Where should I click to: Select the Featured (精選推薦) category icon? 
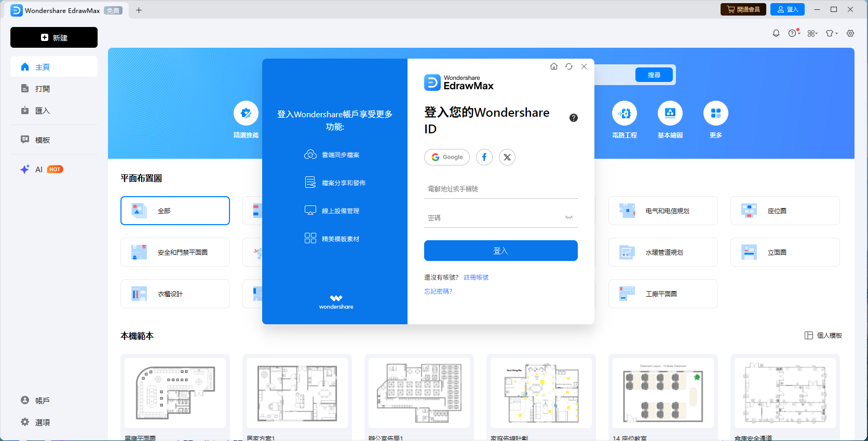click(246, 113)
